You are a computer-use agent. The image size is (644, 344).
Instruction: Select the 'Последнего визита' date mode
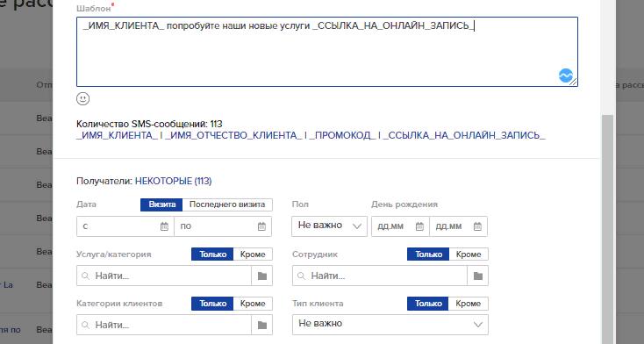227,204
